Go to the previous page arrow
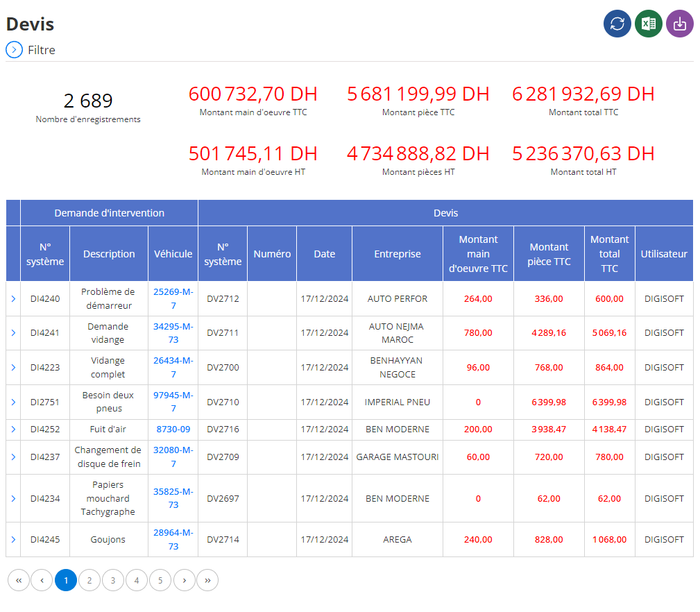Image resolution: width=700 pixels, height=612 pixels. pos(42,580)
